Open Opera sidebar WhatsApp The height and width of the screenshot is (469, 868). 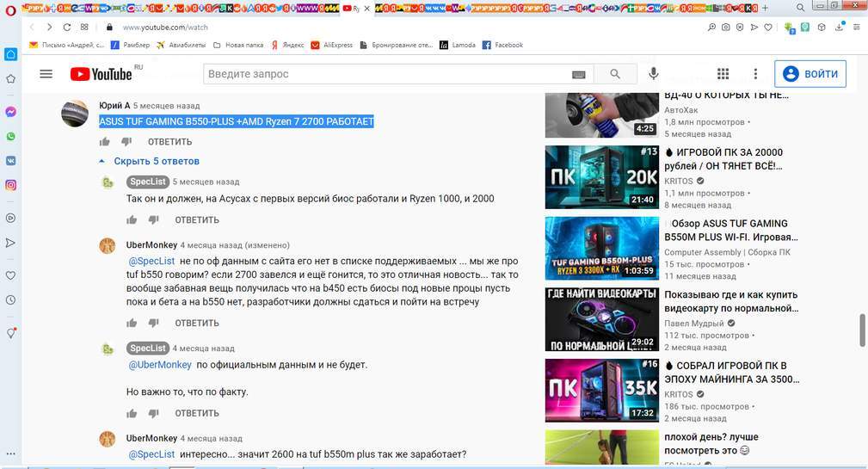point(10,136)
